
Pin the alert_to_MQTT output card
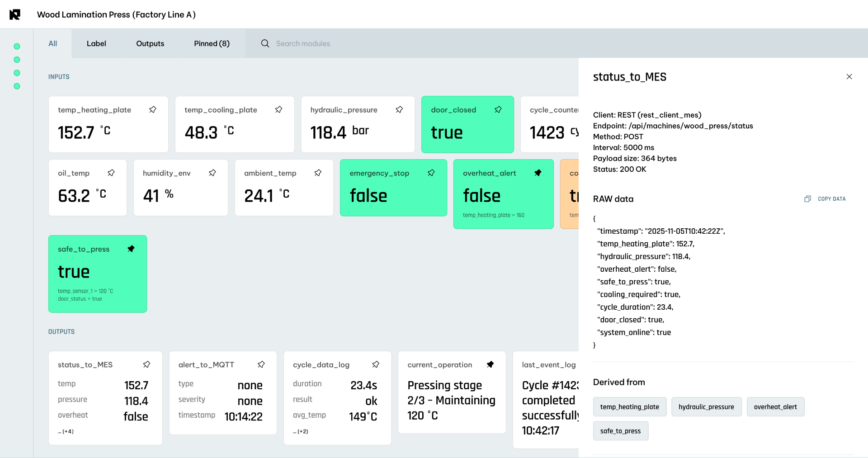tap(261, 365)
